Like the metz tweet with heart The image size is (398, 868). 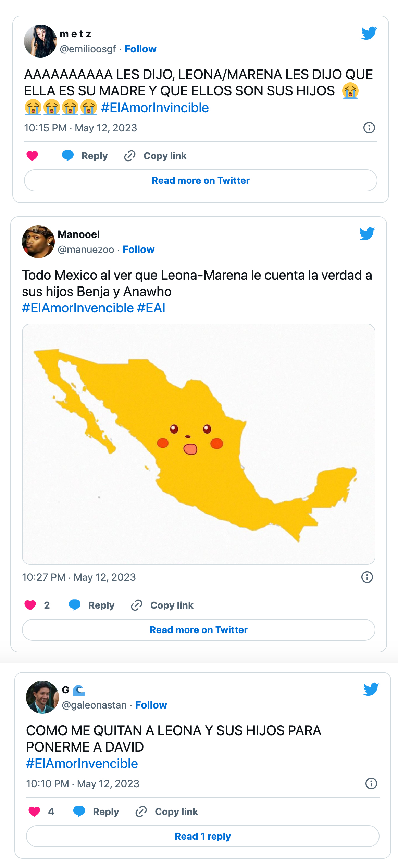click(32, 156)
